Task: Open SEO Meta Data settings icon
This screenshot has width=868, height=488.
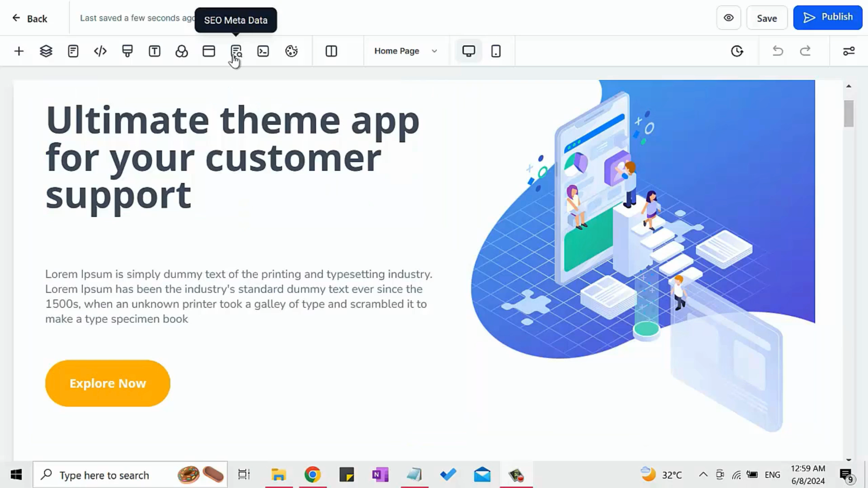Action: (236, 51)
